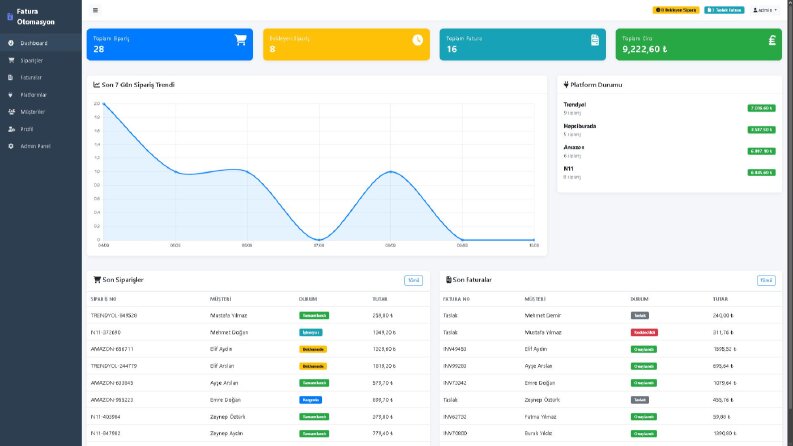
Task: Open the blue Toplam Sipariş summary card
Action: click(x=170, y=44)
